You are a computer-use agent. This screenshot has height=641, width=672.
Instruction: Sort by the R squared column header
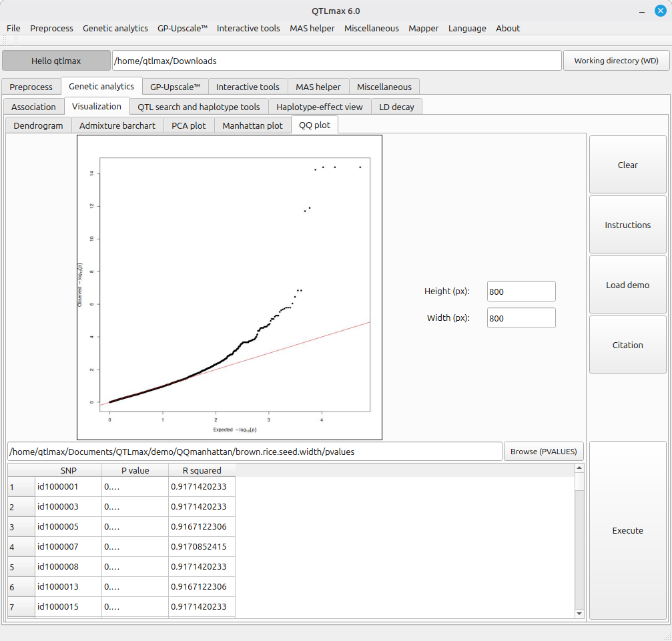pyautogui.click(x=202, y=470)
